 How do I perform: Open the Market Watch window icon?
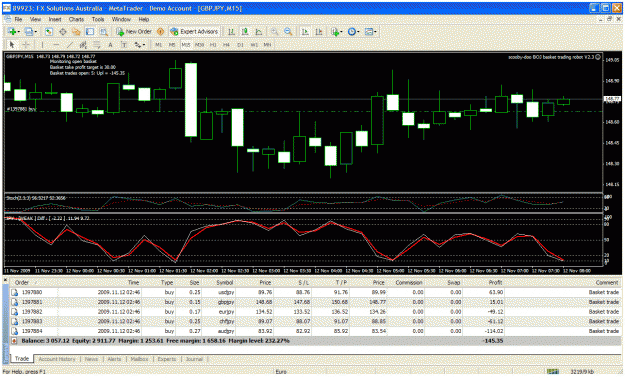coord(49,32)
